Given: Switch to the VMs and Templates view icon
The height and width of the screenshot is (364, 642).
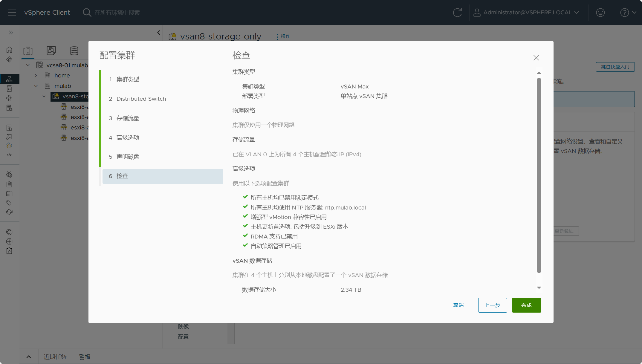Looking at the screenshot, I should click(51, 51).
